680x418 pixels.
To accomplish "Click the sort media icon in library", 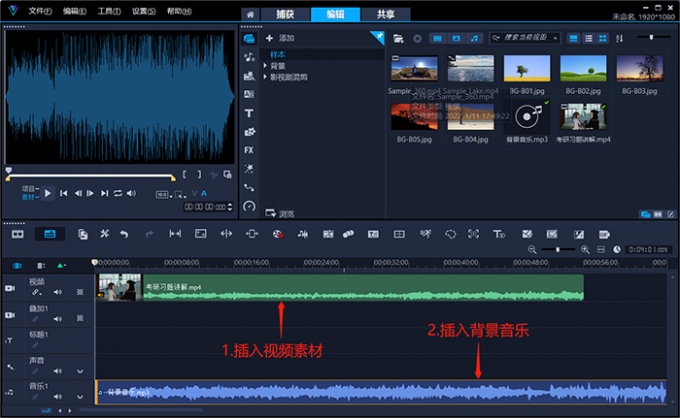I will point(619,38).
